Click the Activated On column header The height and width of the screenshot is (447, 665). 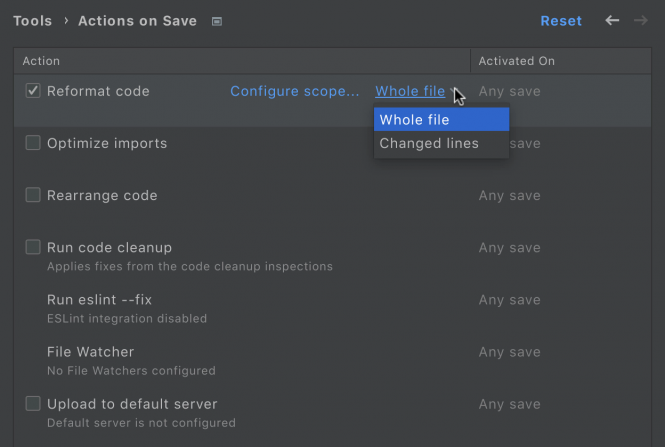click(561, 61)
